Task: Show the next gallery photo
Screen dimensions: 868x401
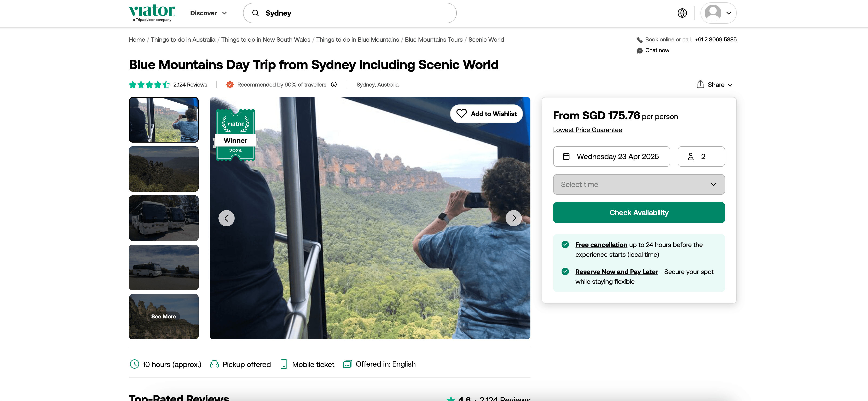Action: [x=513, y=218]
